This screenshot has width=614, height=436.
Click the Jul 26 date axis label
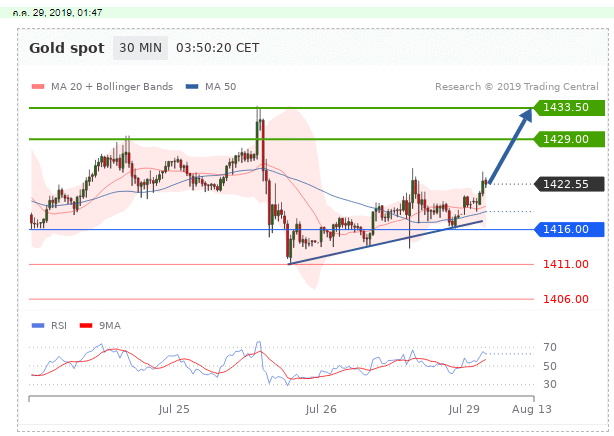point(321,409)
